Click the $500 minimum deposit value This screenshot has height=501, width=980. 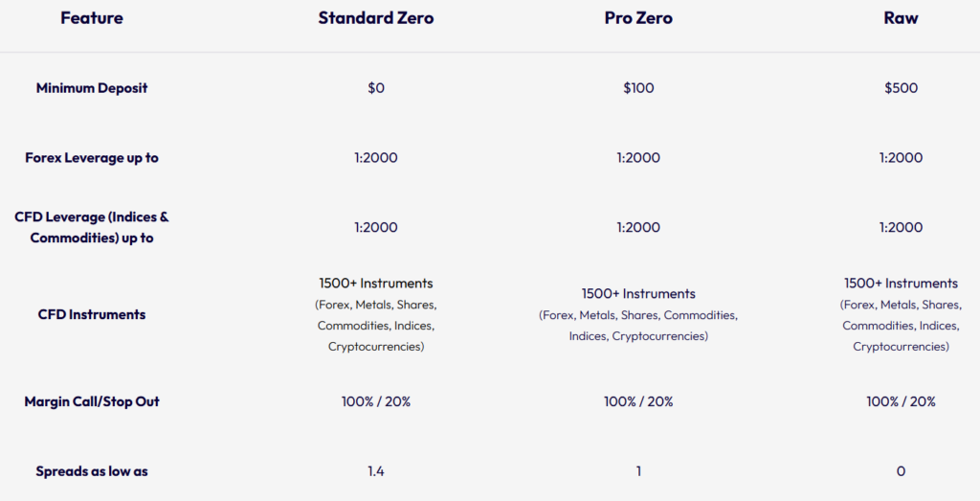point(901,88)
